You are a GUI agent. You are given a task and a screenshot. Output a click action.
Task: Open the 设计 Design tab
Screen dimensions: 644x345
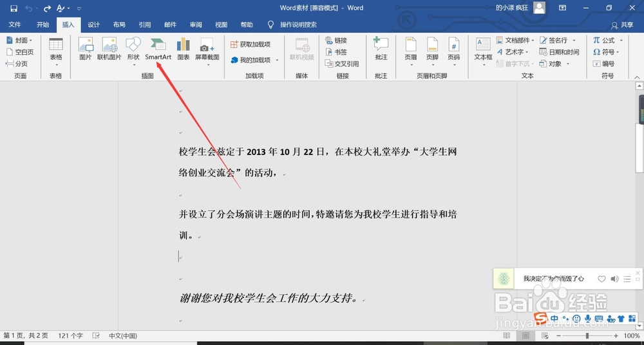tap(93, 24)
